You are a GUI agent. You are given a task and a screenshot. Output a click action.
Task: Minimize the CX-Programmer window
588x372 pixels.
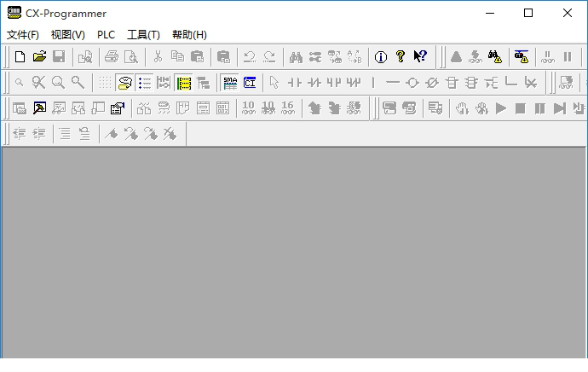(x=490, y=13)
